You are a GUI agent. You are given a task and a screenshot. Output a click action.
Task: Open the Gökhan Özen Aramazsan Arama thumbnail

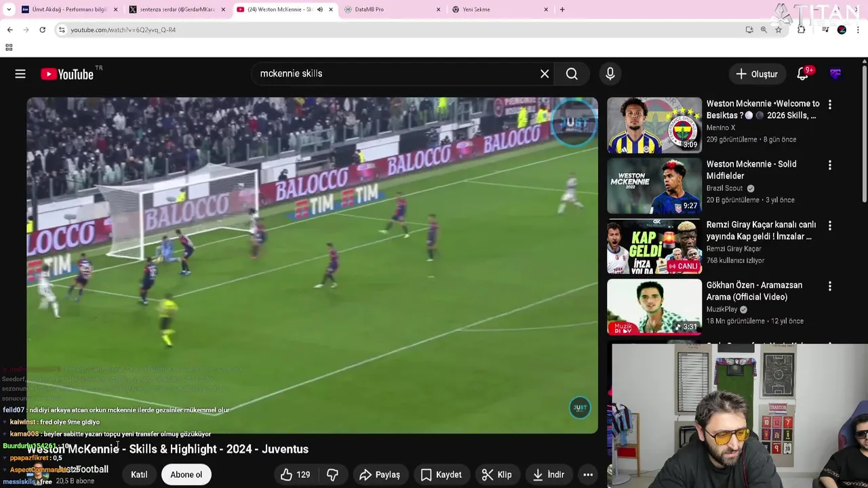coord(654,306)
